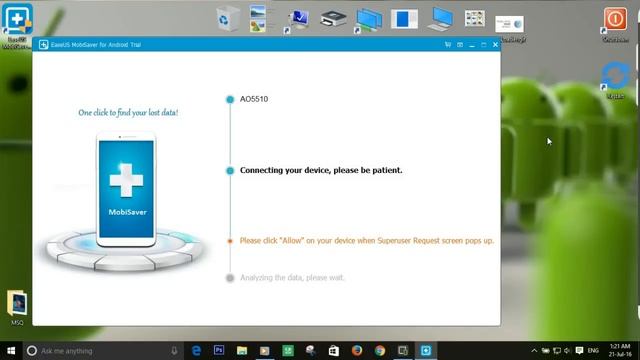This screenshot has width=640, height=360.
Task: Open the grey tool icon left of Store in taskbar
Action: click(311, 351)
